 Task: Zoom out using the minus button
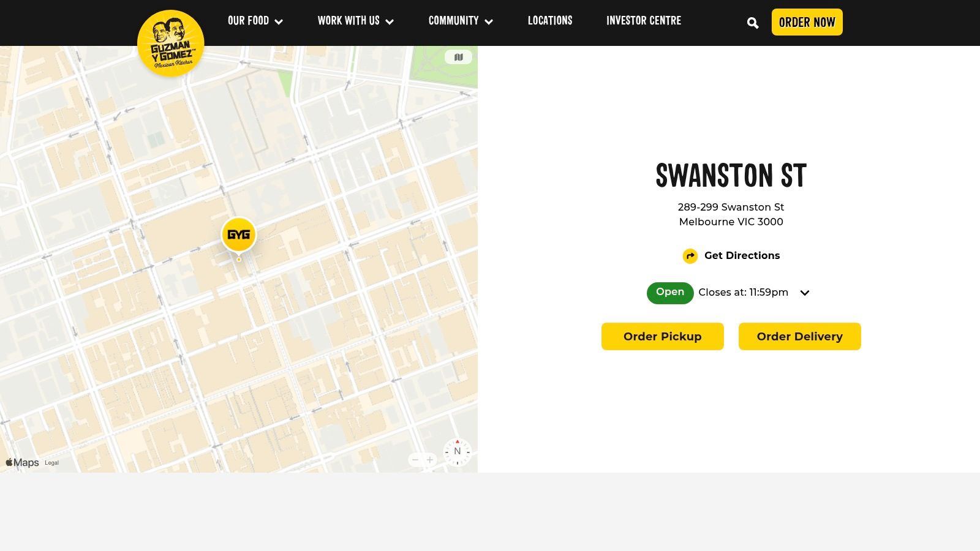click(415, 460)
